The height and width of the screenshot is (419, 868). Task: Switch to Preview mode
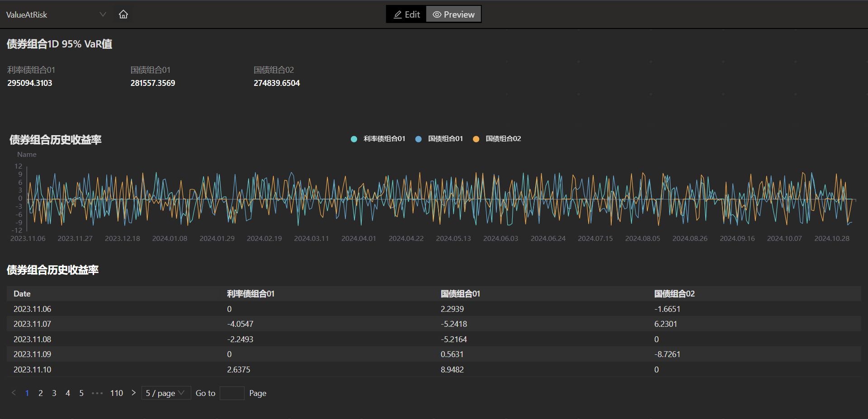(x=453, y=14)
